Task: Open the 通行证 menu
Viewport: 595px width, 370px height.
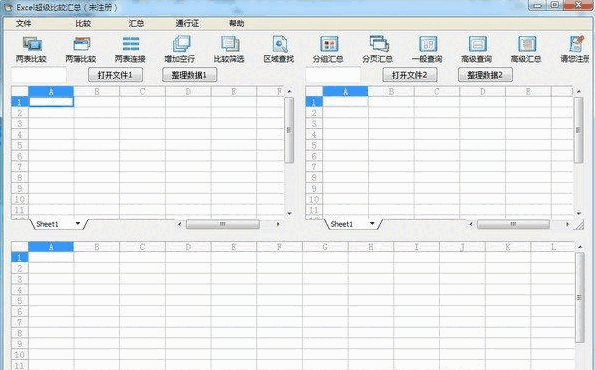Action: (187, 24)
